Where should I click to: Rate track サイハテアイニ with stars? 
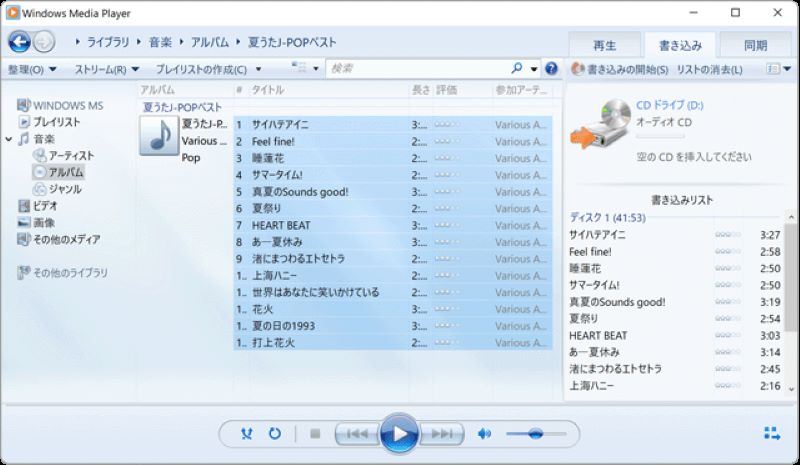[447, 125]
